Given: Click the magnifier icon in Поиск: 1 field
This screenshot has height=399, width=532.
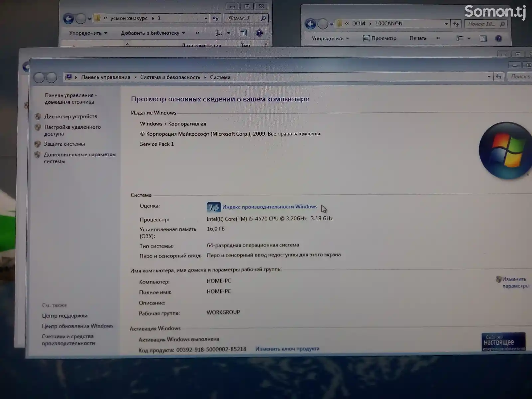Looking at the screenshot, I should tap(263, 18).
